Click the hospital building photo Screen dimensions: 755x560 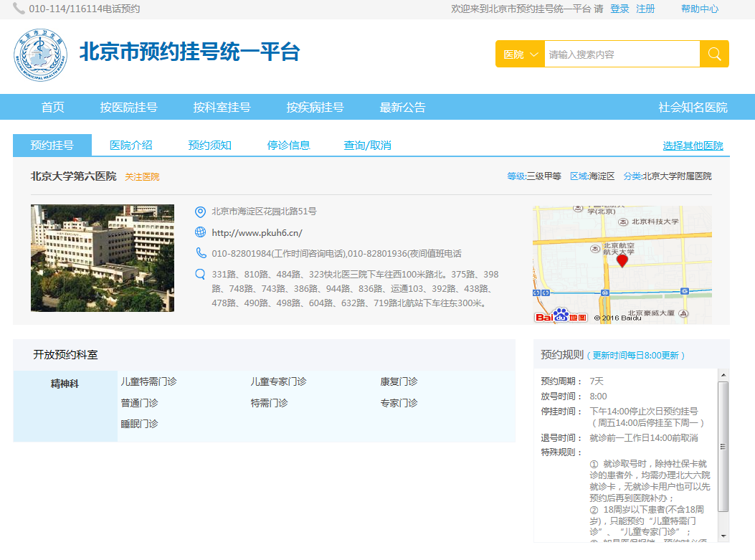coord(103,257)
